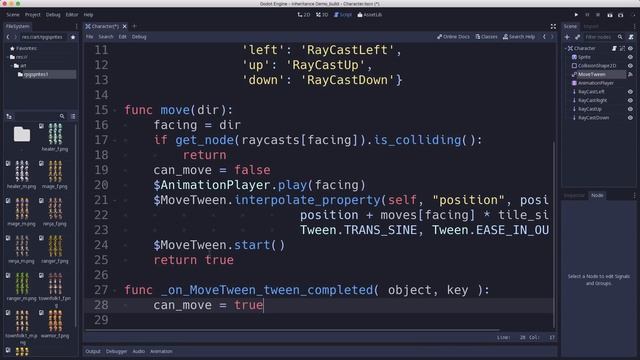Toggle visibility of Sprite node
Image resolution: width=640 pixels, height=360 pixels.
tap(630, 57)
